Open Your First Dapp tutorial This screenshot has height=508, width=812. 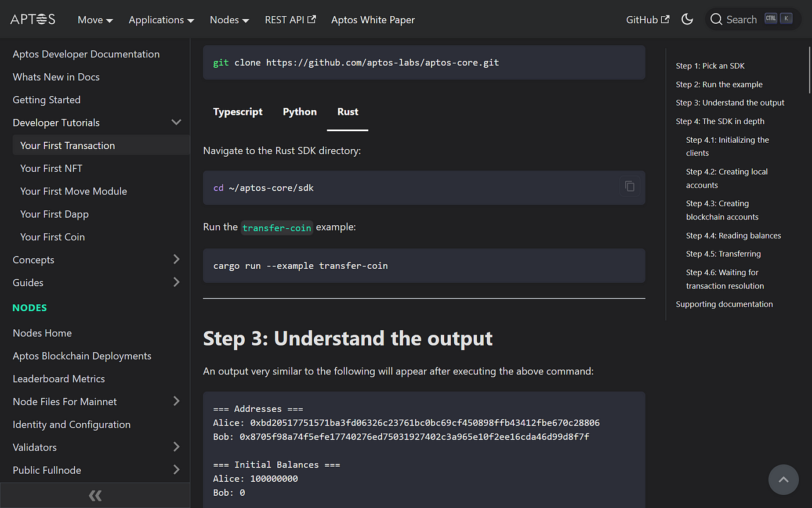55,214
